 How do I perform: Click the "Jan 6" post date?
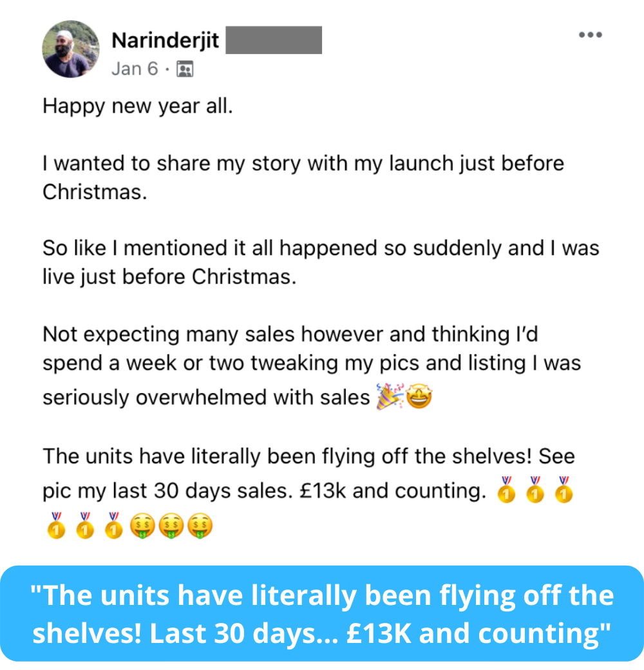tap(134, 69)
